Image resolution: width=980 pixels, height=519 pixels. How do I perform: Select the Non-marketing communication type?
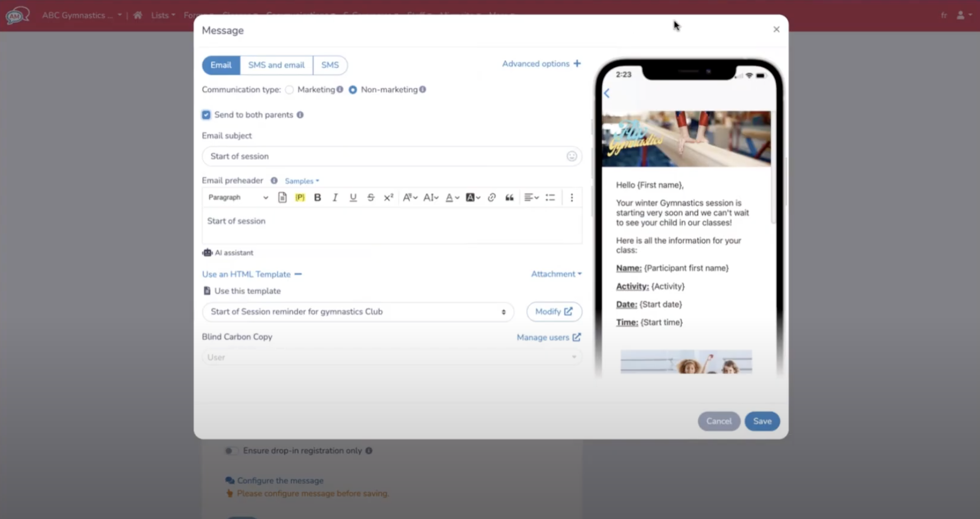click(353, 90)
